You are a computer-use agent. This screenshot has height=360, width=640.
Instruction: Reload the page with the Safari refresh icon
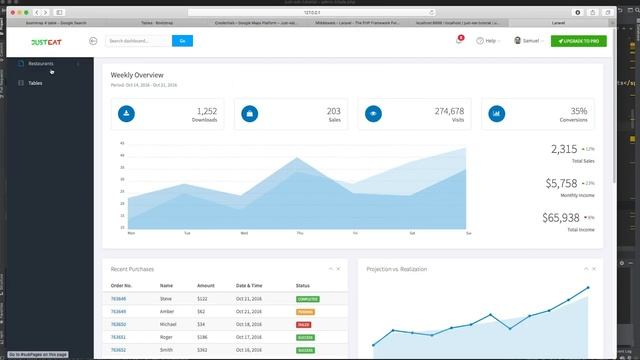click(431, 13)
